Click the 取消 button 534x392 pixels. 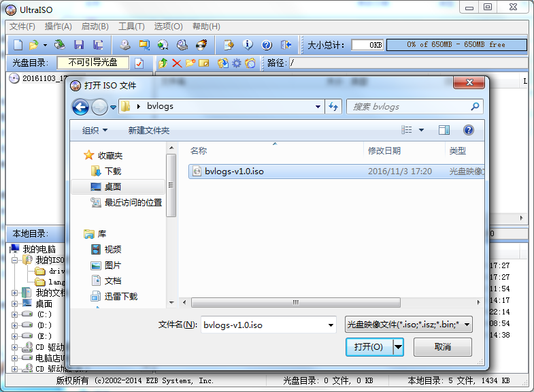(442, 347)
